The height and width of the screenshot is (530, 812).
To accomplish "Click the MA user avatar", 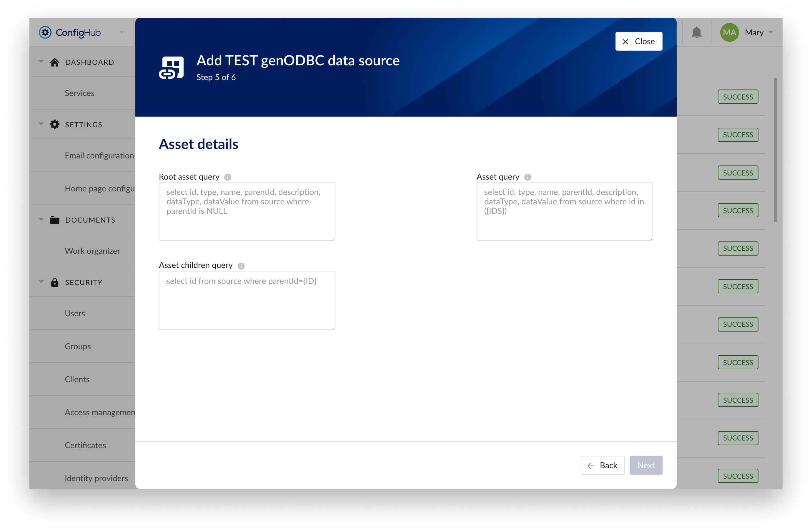I will (729, 32).
